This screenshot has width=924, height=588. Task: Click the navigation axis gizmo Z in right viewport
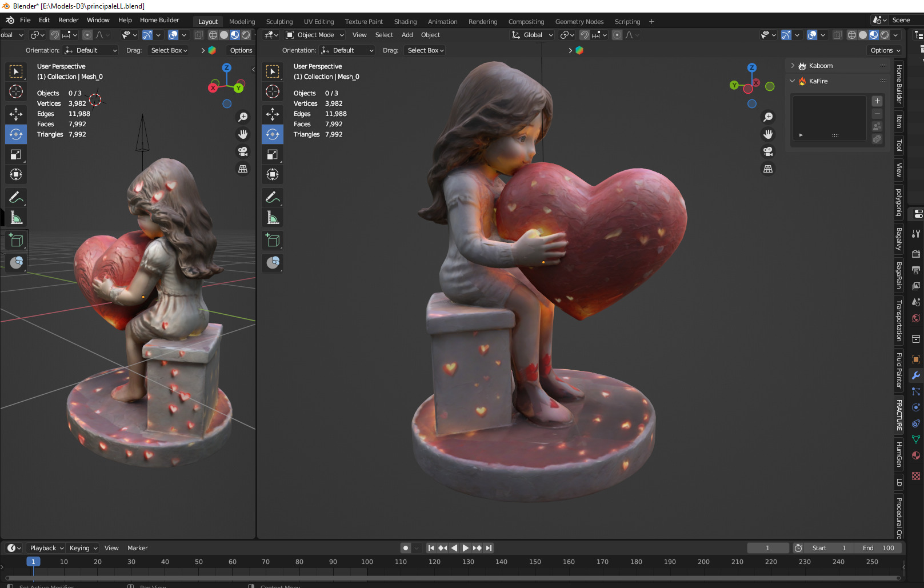coord(752,67)
